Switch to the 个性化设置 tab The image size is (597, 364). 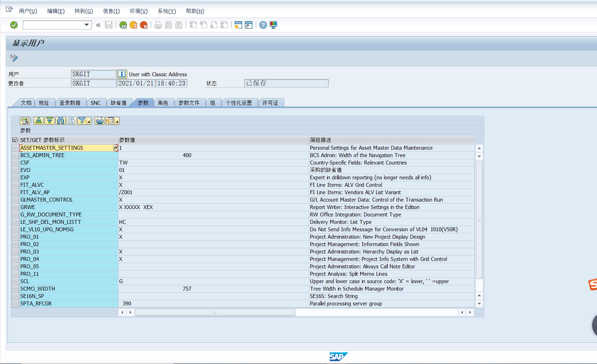(x=239, y=103)
